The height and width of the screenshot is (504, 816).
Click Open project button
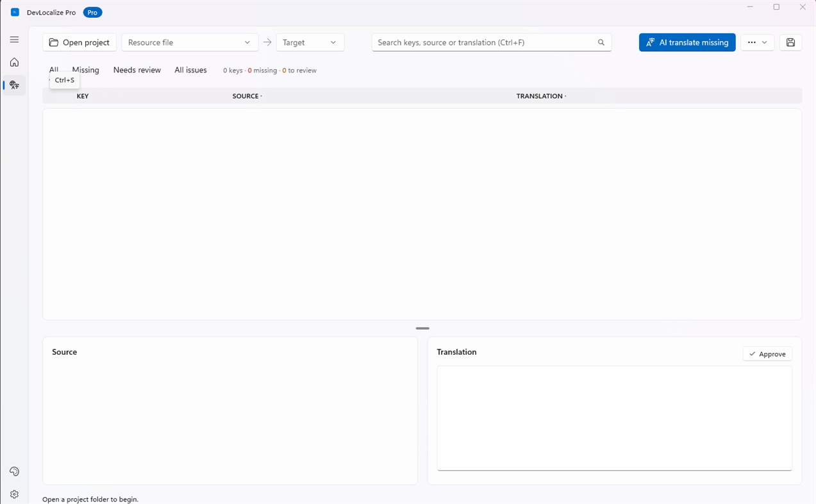79,42
